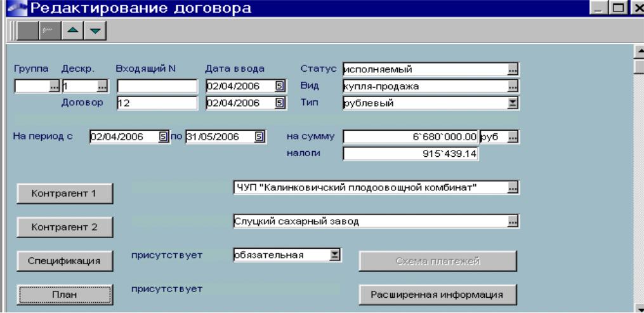Focus the Входящий N input field
The image size is (644, 313).
pos(157,86)
